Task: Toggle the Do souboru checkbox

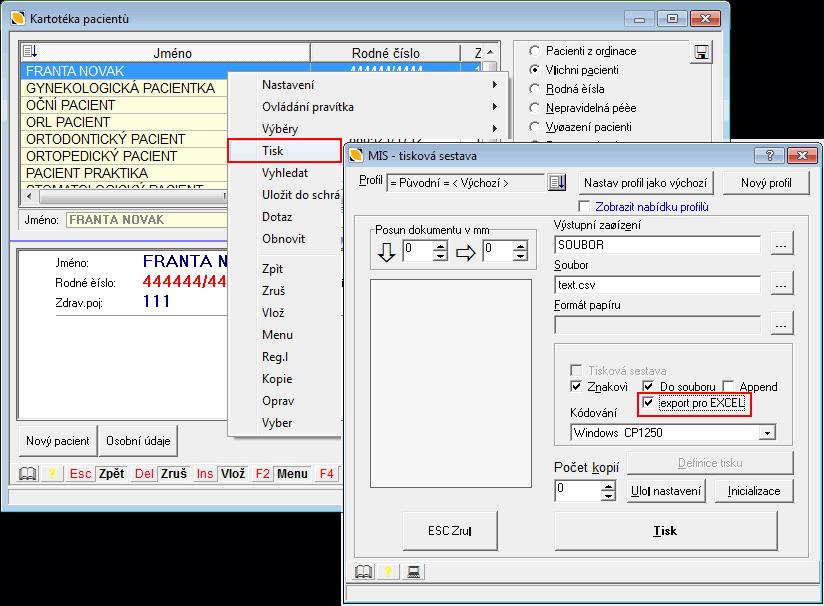Action: [648, 386]
